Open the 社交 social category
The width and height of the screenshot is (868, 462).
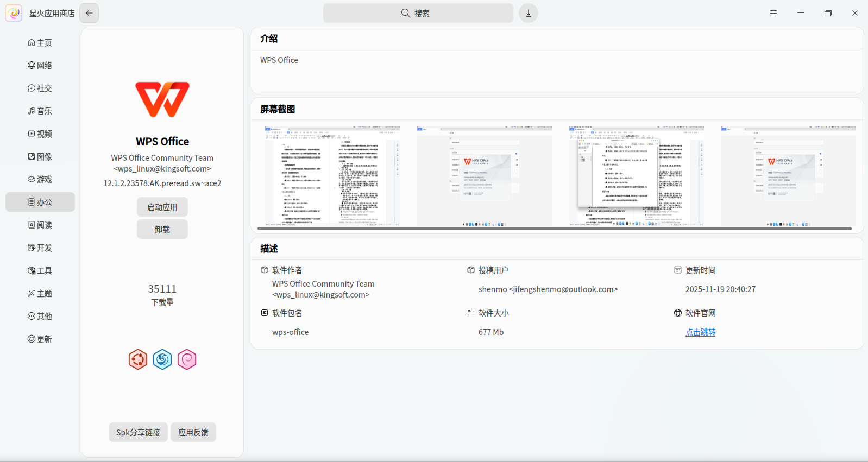click(40, 88)
